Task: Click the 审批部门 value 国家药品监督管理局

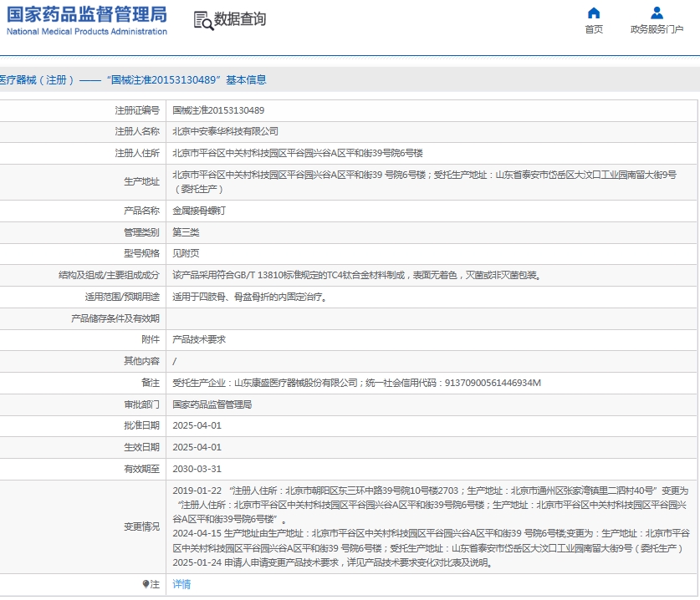Action: click(x=212, y=404)
